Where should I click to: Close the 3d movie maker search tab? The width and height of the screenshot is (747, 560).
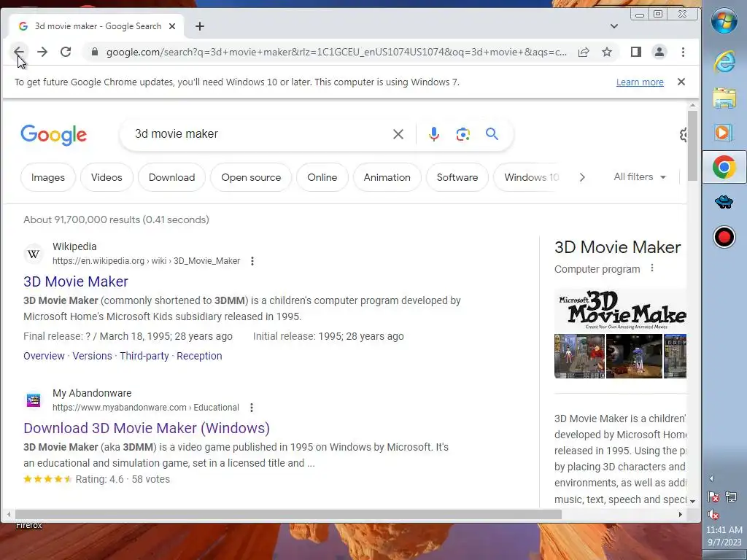pyautogui.click(x=172, y=26)
